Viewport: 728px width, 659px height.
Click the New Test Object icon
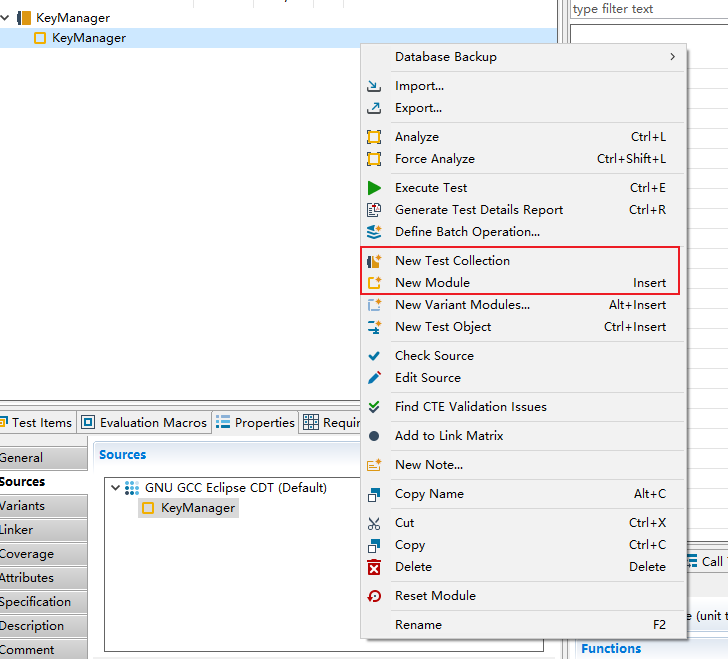point(374,327)
